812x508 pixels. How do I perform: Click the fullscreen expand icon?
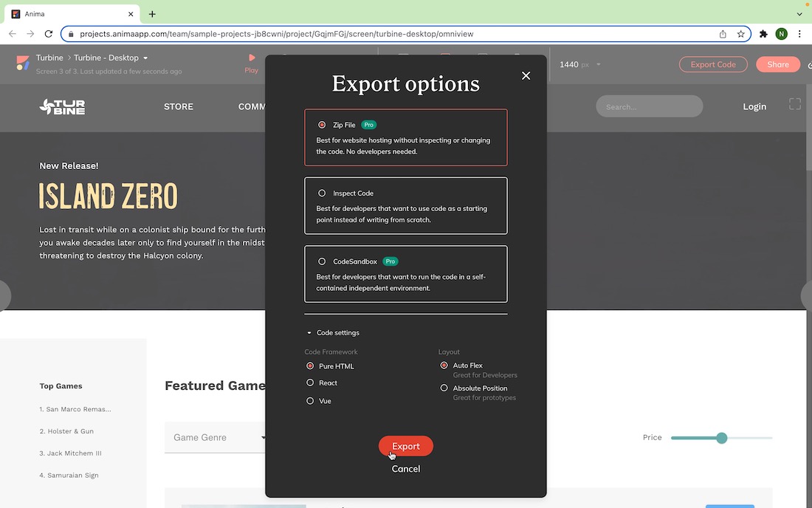[x=795, y=105]
